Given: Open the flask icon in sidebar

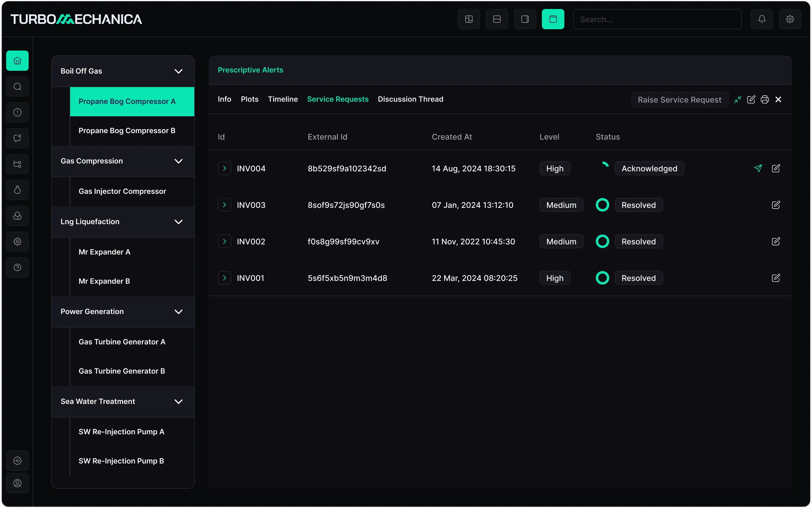Looking at the screenshot, I should [x=17, y=190].
